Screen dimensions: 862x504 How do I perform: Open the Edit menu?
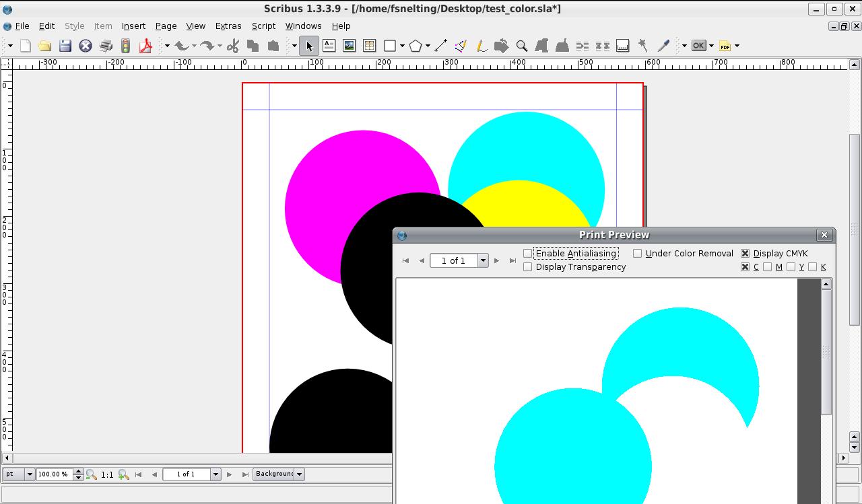(46, 26)
